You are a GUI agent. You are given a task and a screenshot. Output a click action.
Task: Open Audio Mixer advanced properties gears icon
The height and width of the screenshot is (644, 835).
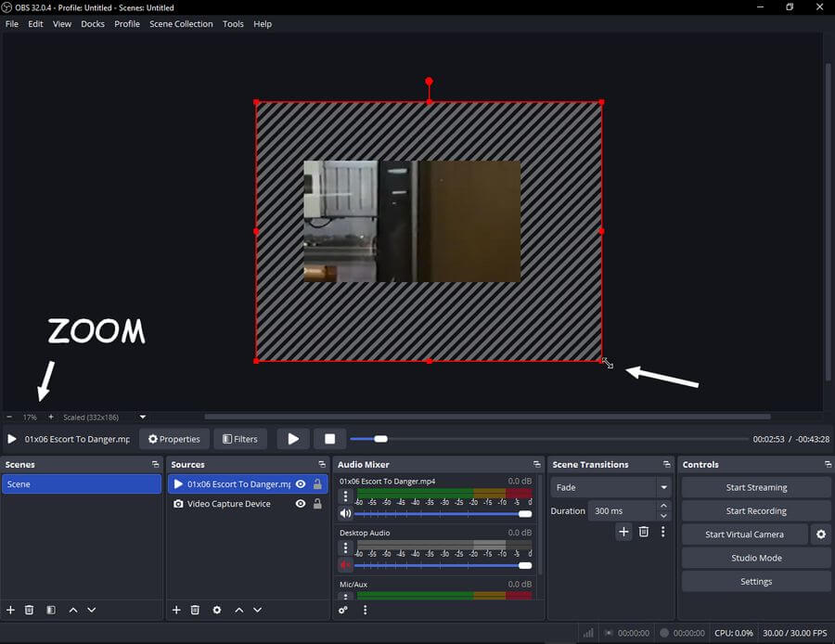(343, 610)
